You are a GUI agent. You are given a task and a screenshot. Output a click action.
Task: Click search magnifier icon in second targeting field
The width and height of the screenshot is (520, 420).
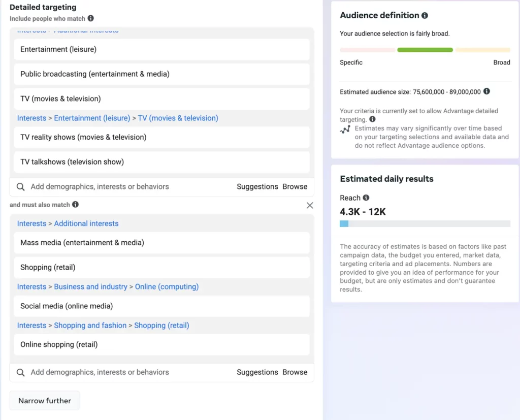click(x=20, y=373)
